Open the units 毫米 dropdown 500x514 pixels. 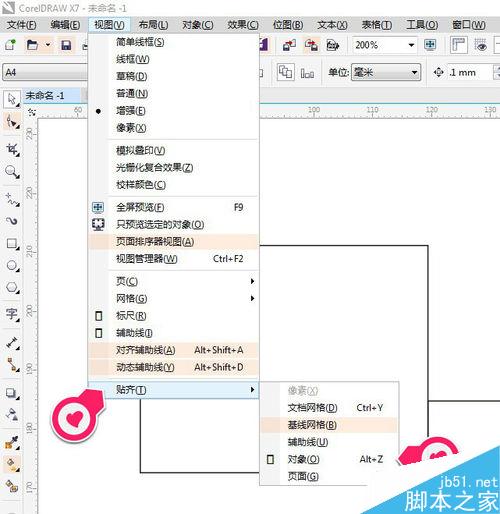tap(414, 72)
